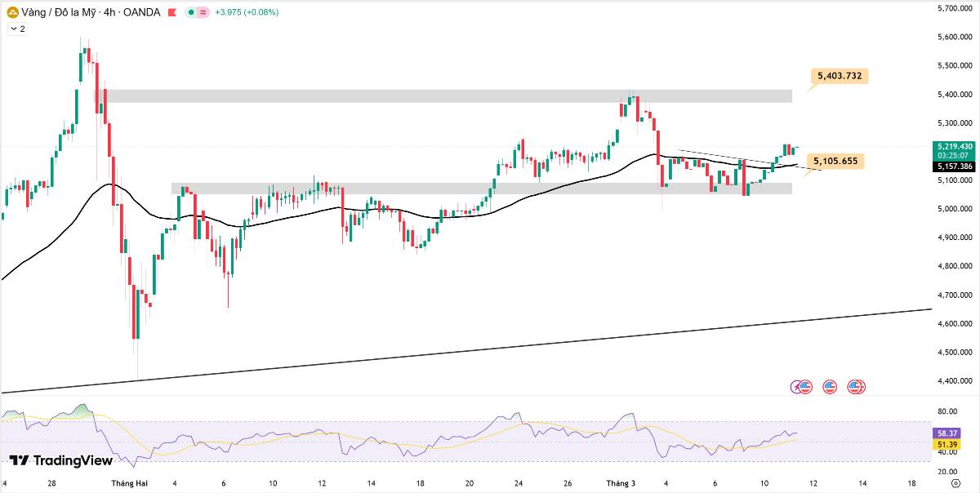Click the moving average label 5,157.386
980x493 pixels.
pos(955,167)
